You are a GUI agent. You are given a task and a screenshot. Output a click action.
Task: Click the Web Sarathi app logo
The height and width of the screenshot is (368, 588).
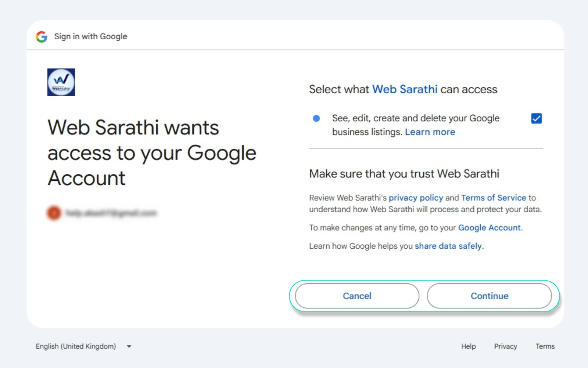(x=61, y=82)
